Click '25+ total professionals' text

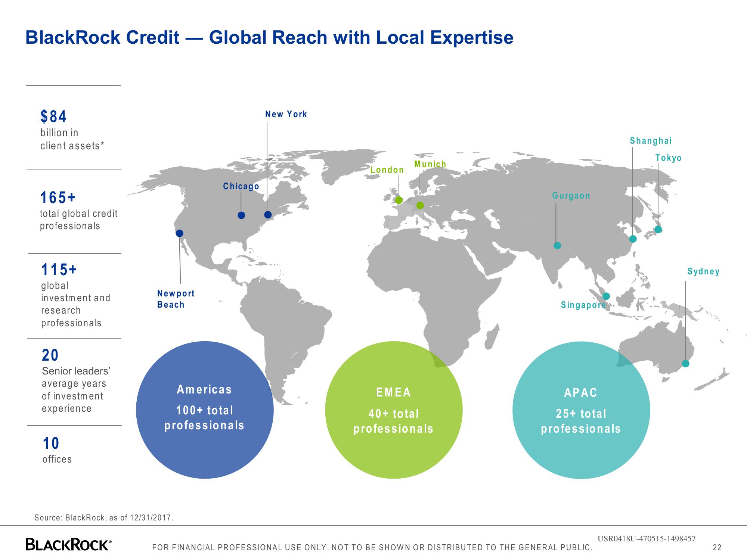tap(581, 421)
